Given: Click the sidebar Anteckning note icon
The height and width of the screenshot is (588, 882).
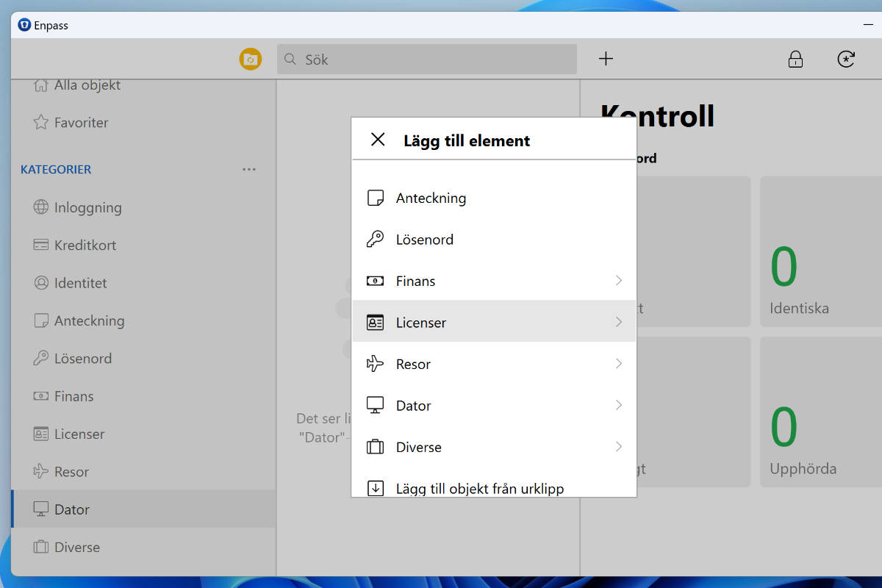Looking at the screenshot, I should tap(41, 320).
